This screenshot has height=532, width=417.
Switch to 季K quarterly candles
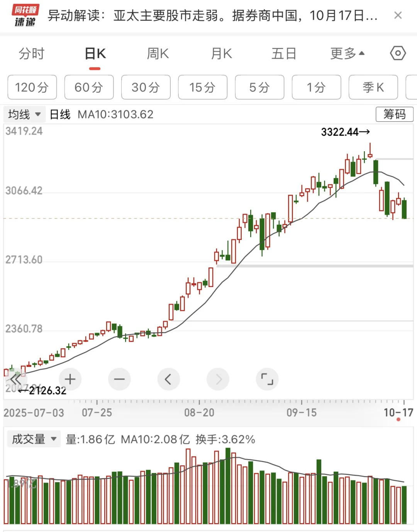[x=373, y=87]
